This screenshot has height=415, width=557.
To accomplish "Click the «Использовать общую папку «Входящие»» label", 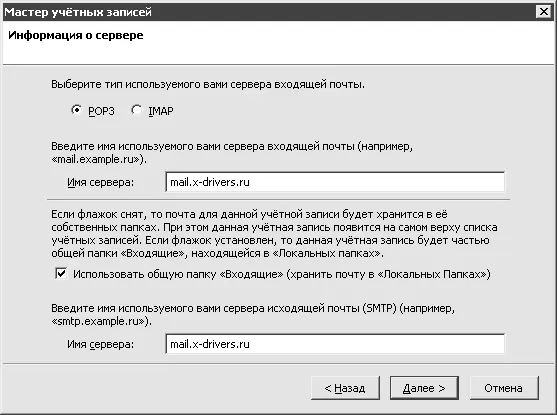I will click(282, 274).
